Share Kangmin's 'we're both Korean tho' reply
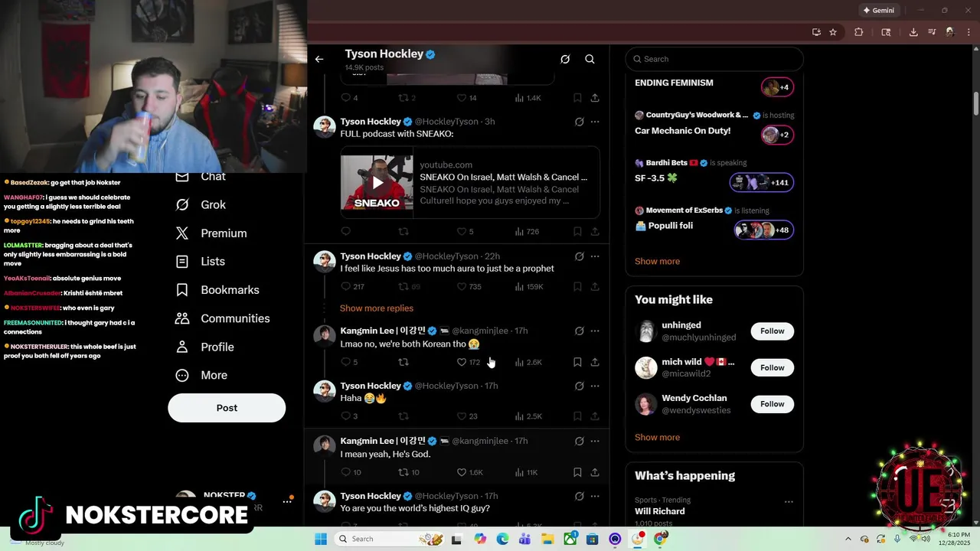980x551 pixels. click(x=595, y=362)
